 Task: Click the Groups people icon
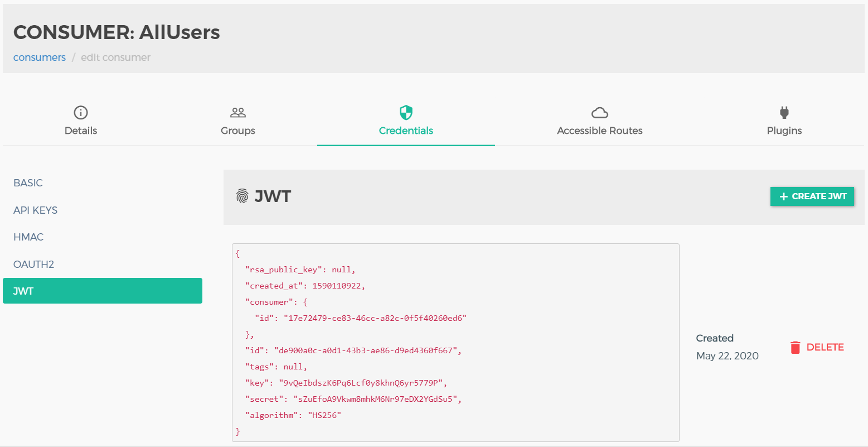[238, 112]
